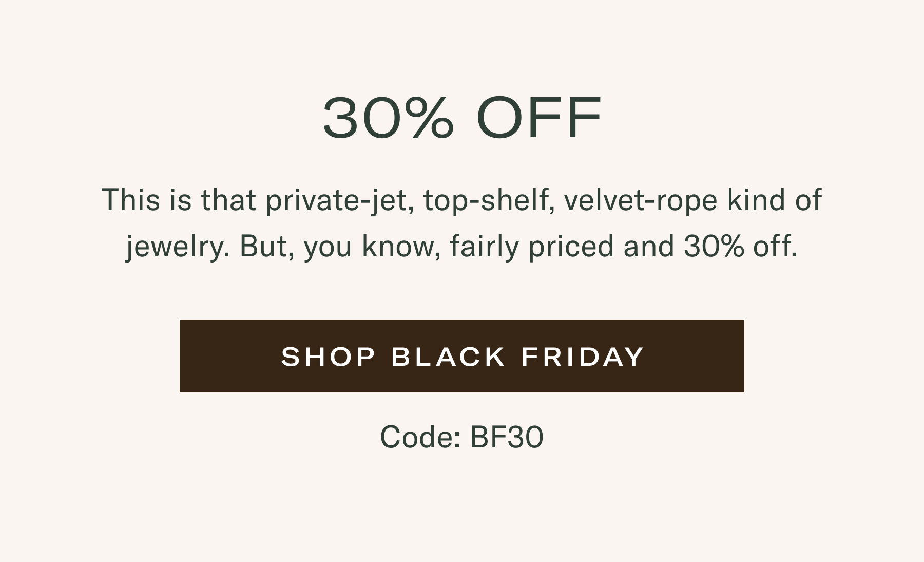The image size is (924, 562).
Task: Click the 30% OFF headline
Action: click(x=461, y=117)
